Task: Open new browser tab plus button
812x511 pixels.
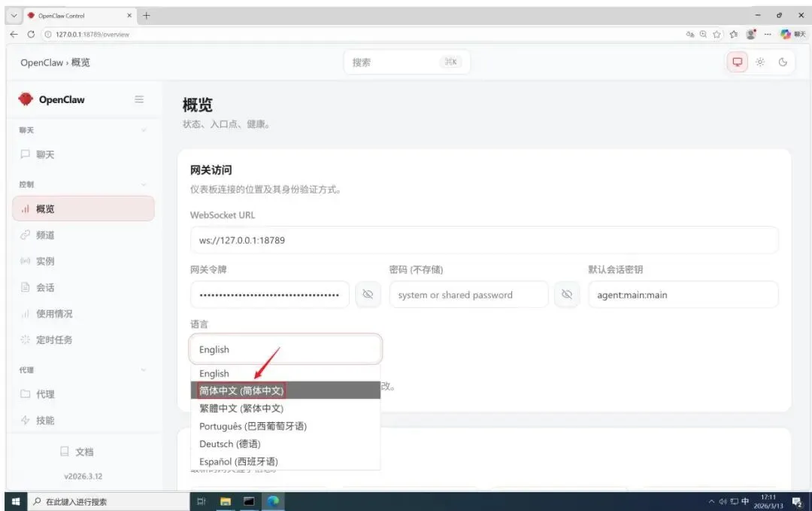Action: 146,16
